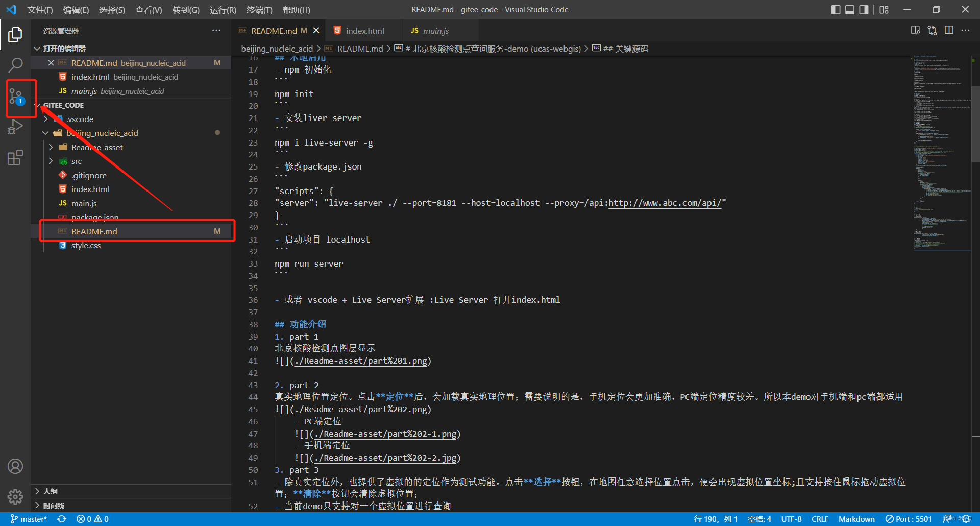Click the open changes compare icon
The height and width of the screenshot is (526, 980).
click(x=933, y=31)
